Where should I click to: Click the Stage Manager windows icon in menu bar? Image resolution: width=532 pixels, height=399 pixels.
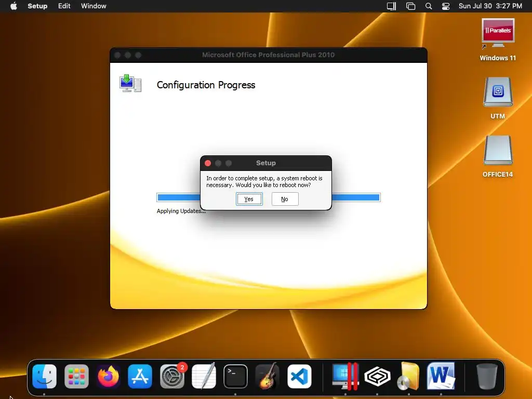pyautogui.click(x=410, y=6)
